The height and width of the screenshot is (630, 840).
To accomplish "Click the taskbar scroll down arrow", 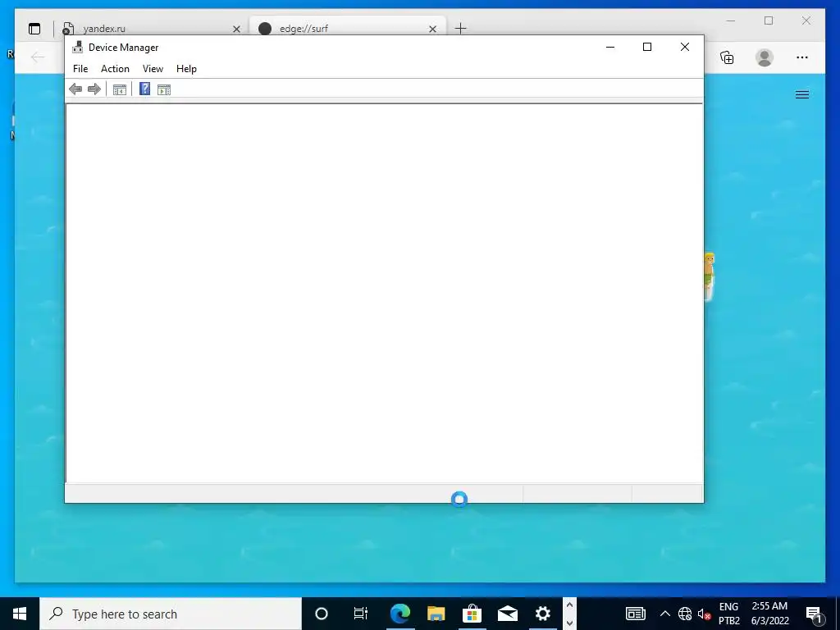I will point(569,623).
